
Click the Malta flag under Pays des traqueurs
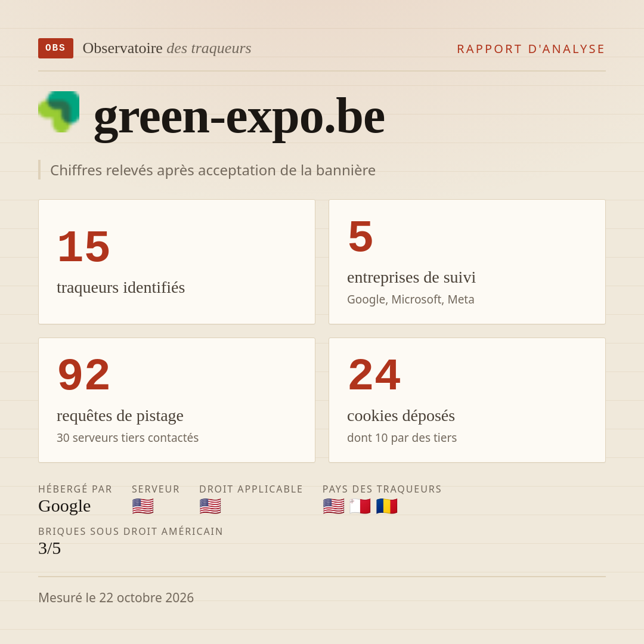pos(360,506)
